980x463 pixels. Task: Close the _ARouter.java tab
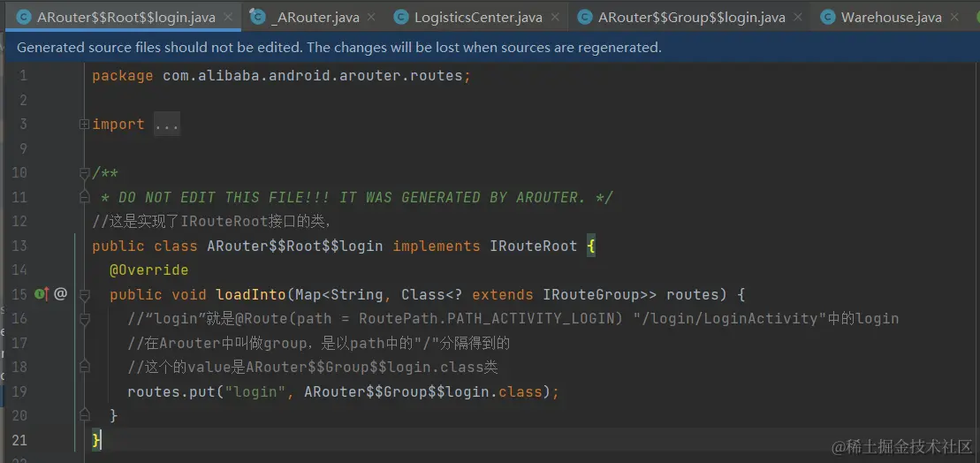[x=373, y=18]
